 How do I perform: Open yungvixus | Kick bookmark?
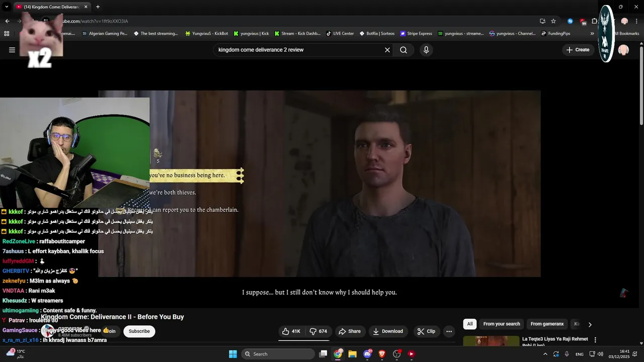tap(251, 34)
